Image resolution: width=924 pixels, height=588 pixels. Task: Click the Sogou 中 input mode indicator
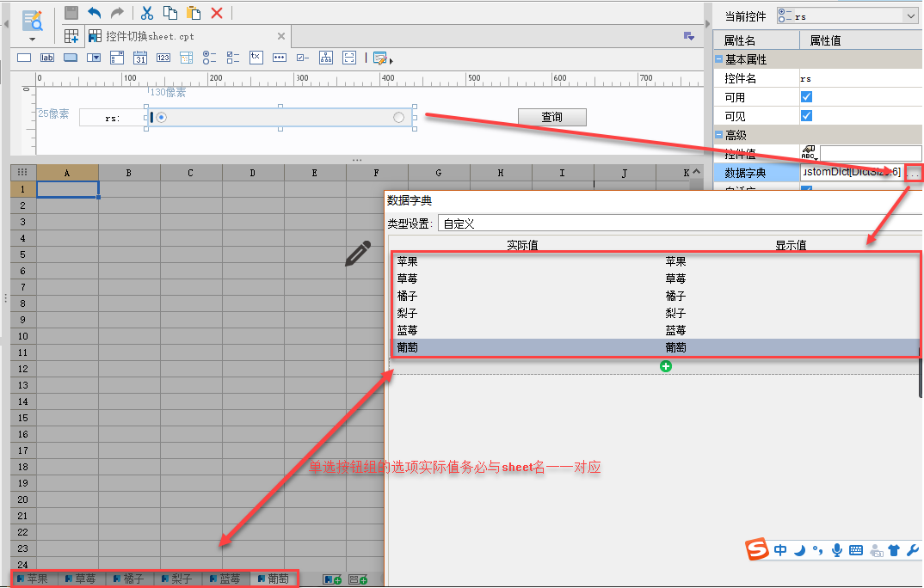pyautogui.click(x=780, y=550)
